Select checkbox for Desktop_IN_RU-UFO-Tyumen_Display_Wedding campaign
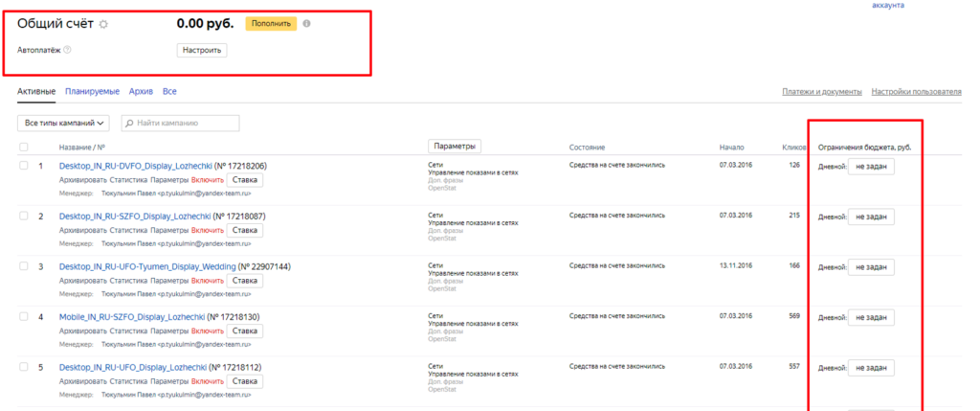 coord(24,265)
